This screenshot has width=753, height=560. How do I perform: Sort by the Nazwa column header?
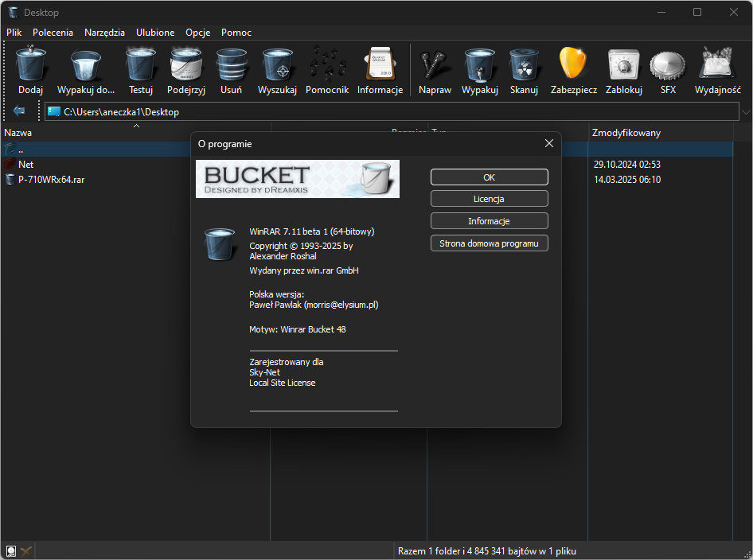(x=136, y=132)
